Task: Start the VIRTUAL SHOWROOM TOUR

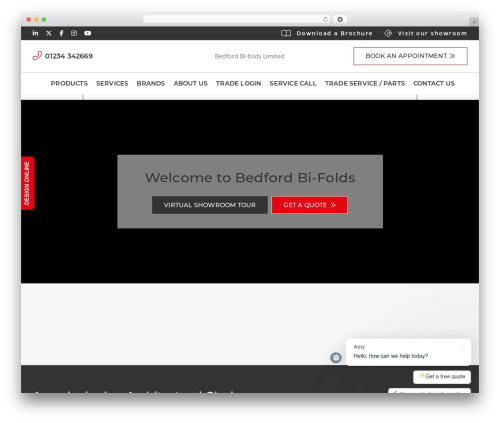Action: click(x=210, y=205)
